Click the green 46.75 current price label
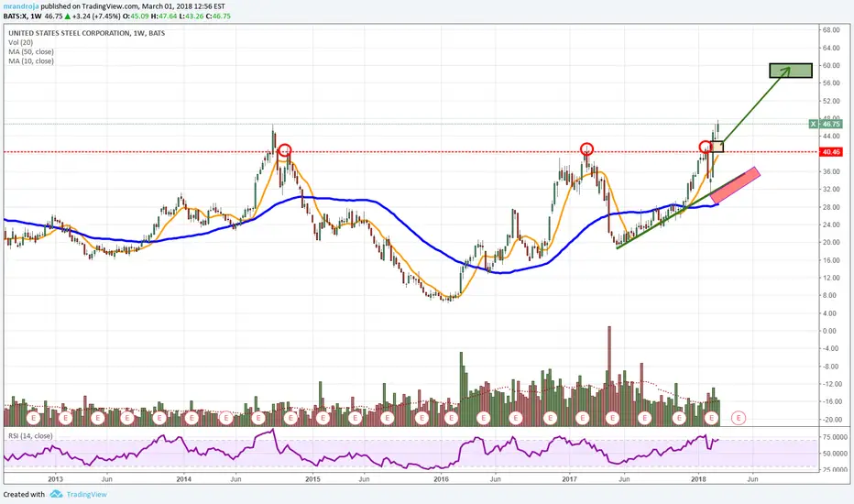Image resolution: width=854 pixels, height=504 pixels. click(x=831, y=125)
